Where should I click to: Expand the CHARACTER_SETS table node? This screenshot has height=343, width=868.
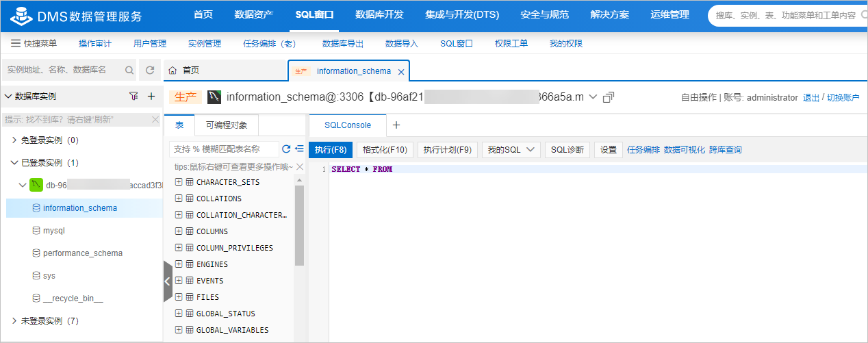point(179,182)
